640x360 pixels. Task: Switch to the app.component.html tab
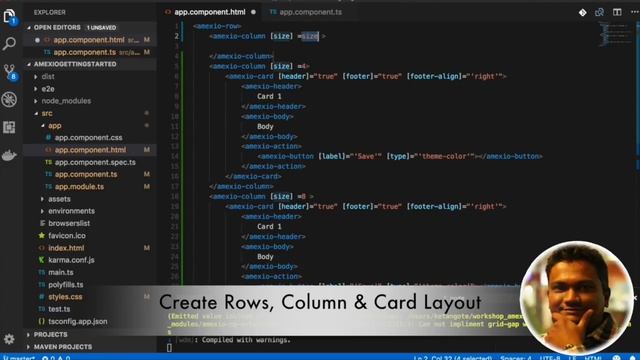click(x=210, y=12)
